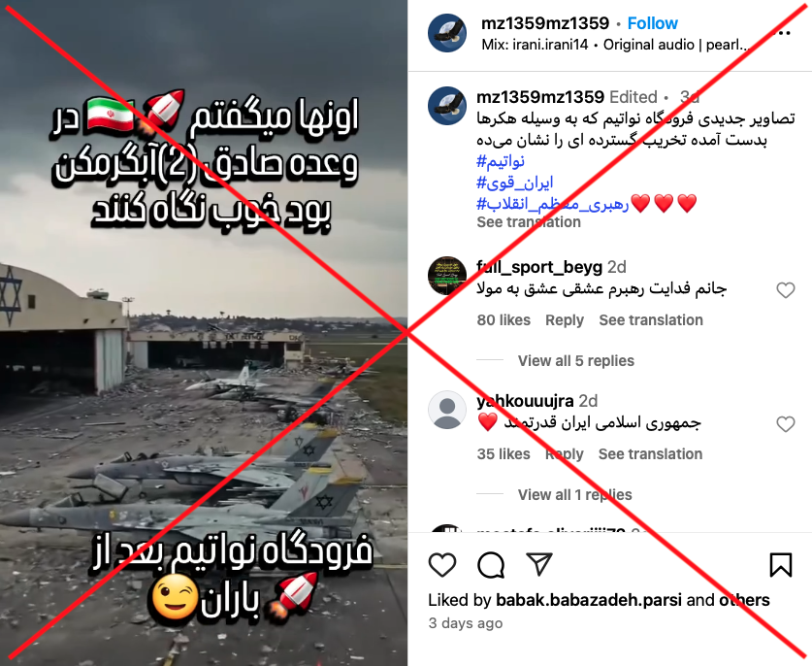This screenshot has height=666, width=812.
Task: Open hashtag #نواتیم link
Action: pos(501,161)
